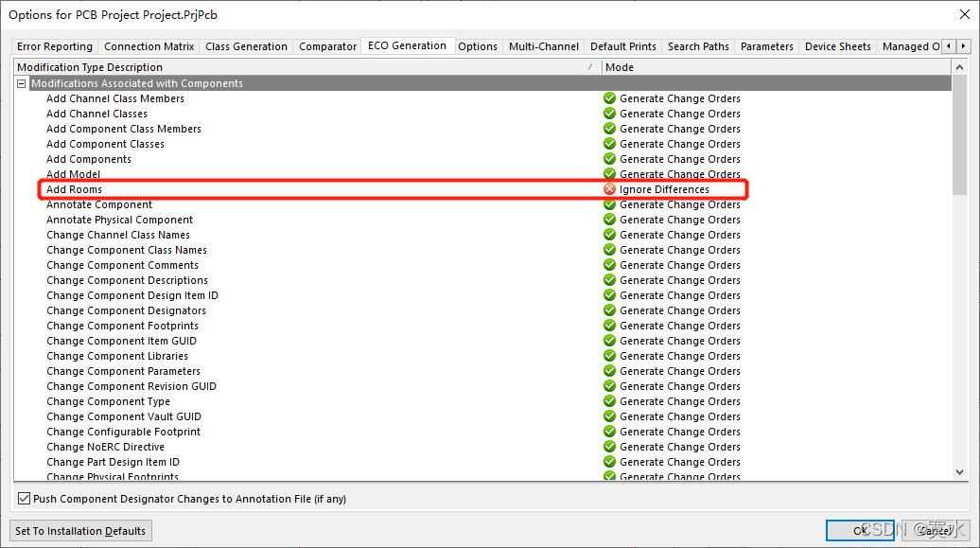Select the Multi-Channel tab
980x548 pixels.
point(544,46)
